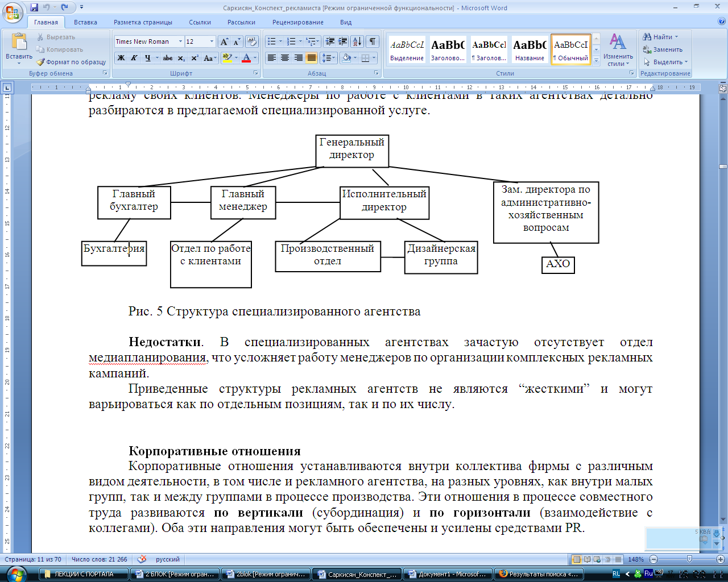Viewport: 728px width, 582px height.
Task: Switch to full screen reading view
Action: point(588,559)
